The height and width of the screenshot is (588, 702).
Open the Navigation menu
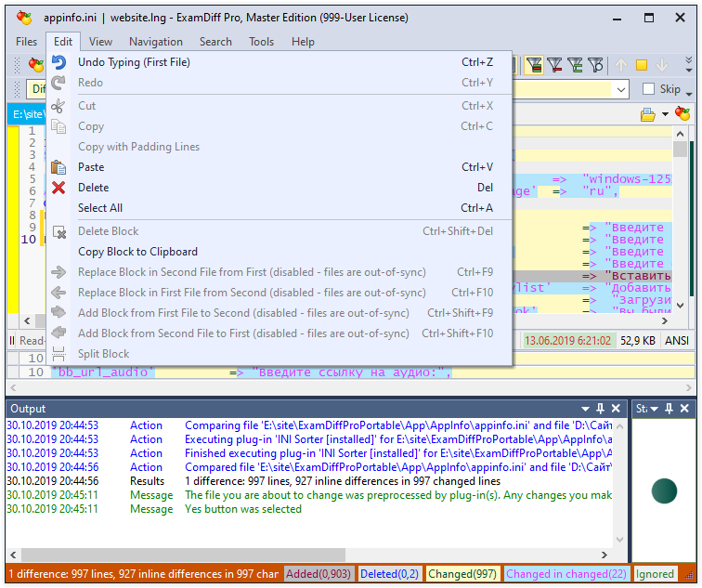(156, 42)
